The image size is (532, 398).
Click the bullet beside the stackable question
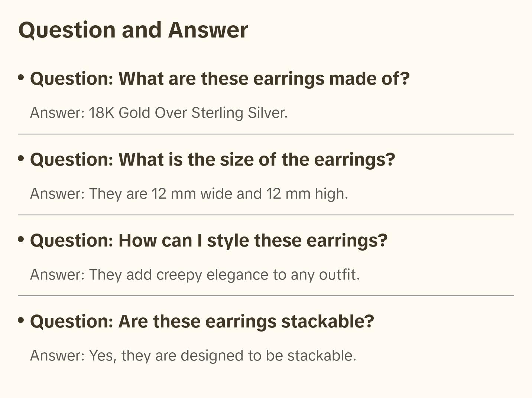tap(21, 320)
